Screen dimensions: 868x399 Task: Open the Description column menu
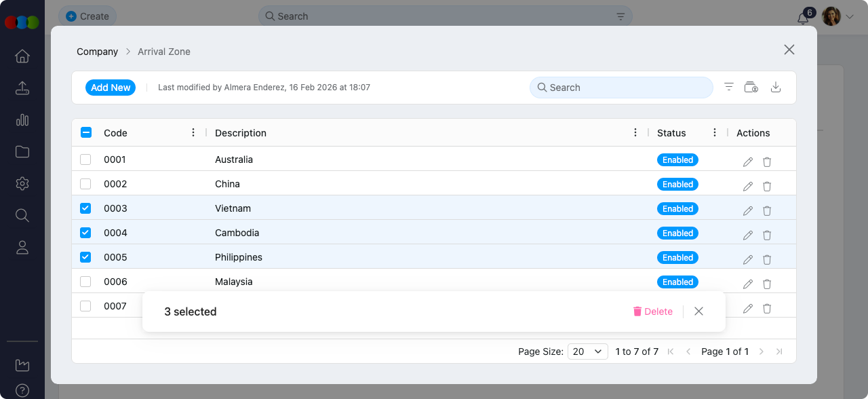pos(635,133)
